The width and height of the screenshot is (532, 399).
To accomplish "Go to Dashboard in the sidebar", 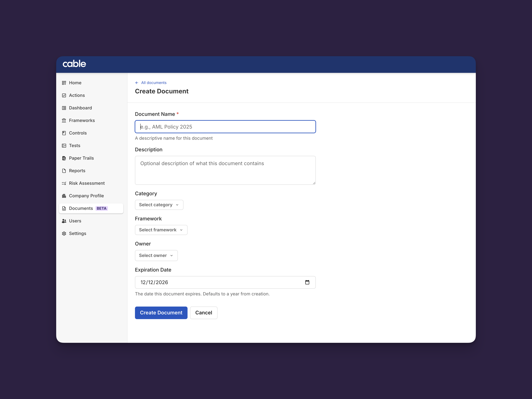I will tap(80, 108).
